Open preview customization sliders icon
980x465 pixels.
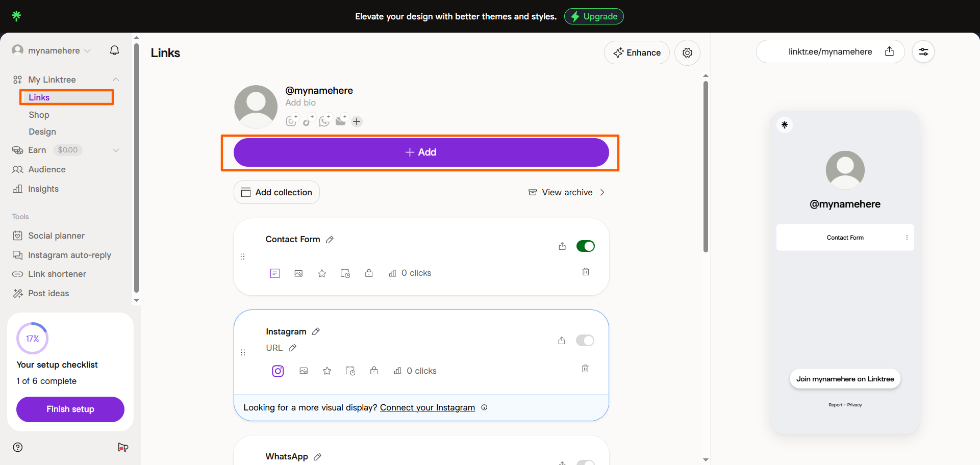pos(923,51)
